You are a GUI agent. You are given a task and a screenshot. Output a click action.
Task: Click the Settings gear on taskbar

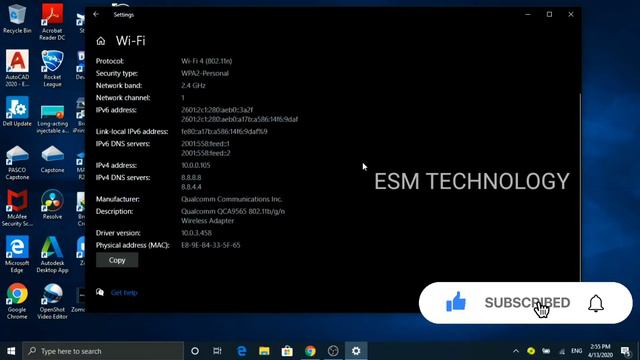(356, 351)
